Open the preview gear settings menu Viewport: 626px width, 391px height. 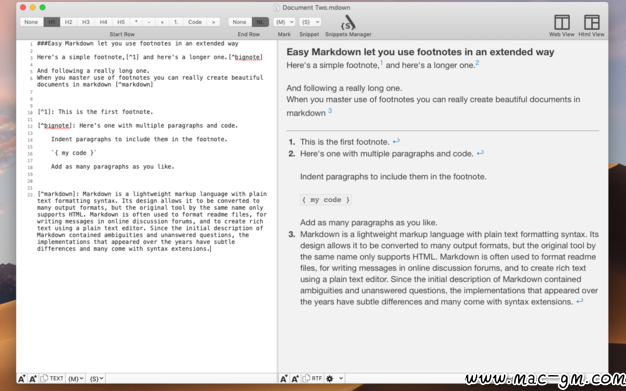329,378
